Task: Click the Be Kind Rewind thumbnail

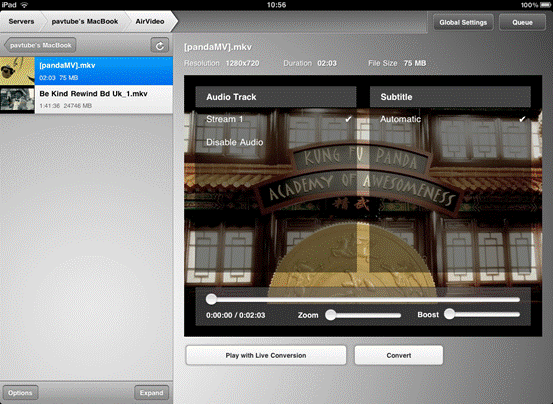Action: [17, 99]
